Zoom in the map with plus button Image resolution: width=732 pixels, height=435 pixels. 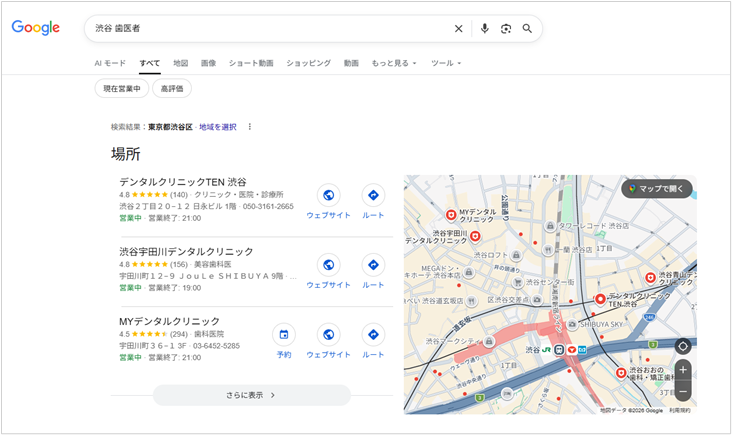click(x=683, y=370)
